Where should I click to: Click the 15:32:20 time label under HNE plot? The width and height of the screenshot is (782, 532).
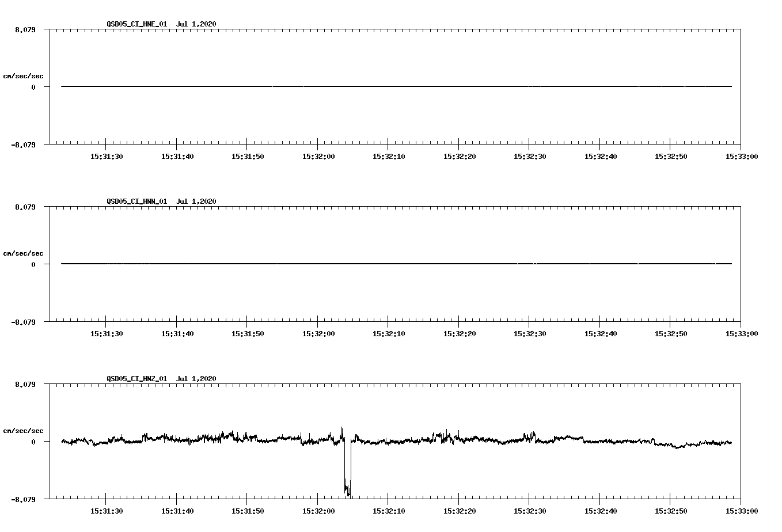click(x=459, y=156)
